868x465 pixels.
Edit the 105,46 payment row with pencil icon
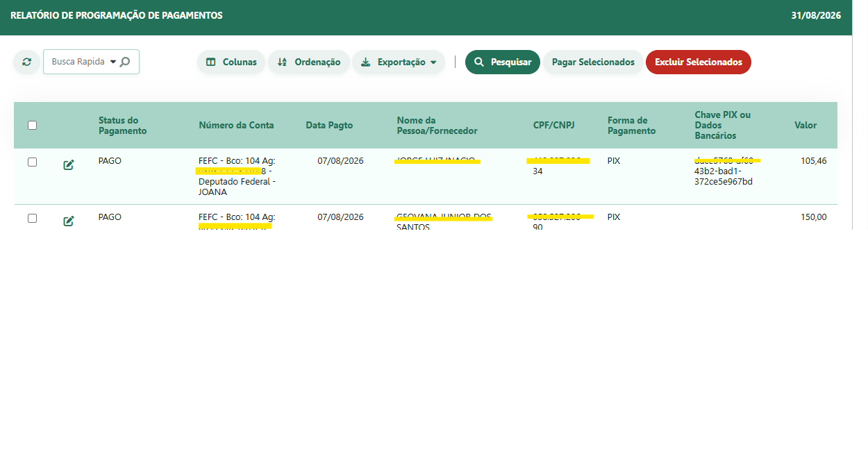click(x=68, y=165)
